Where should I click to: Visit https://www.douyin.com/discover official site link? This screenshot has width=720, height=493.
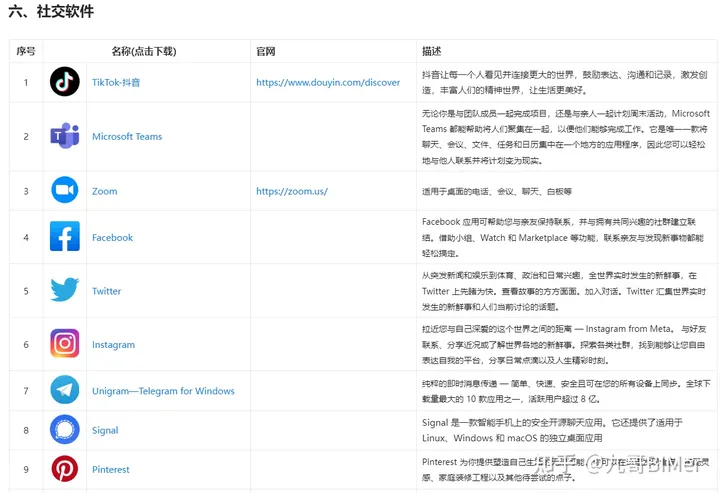328,83
